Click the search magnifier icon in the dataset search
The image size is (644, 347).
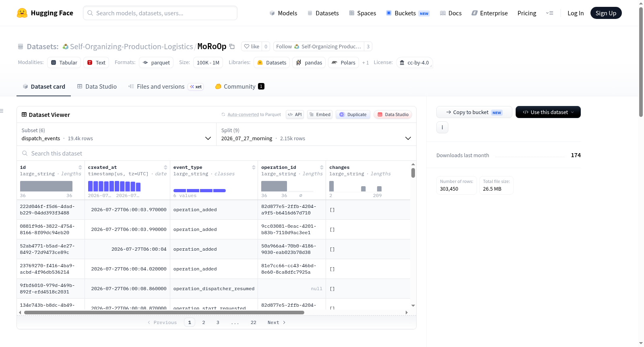pos(25,154)
